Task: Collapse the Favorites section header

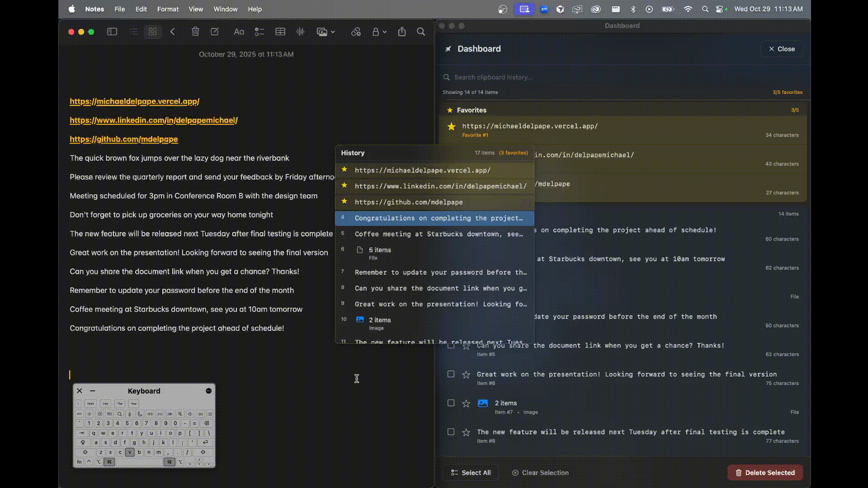Action: (472, 110)
